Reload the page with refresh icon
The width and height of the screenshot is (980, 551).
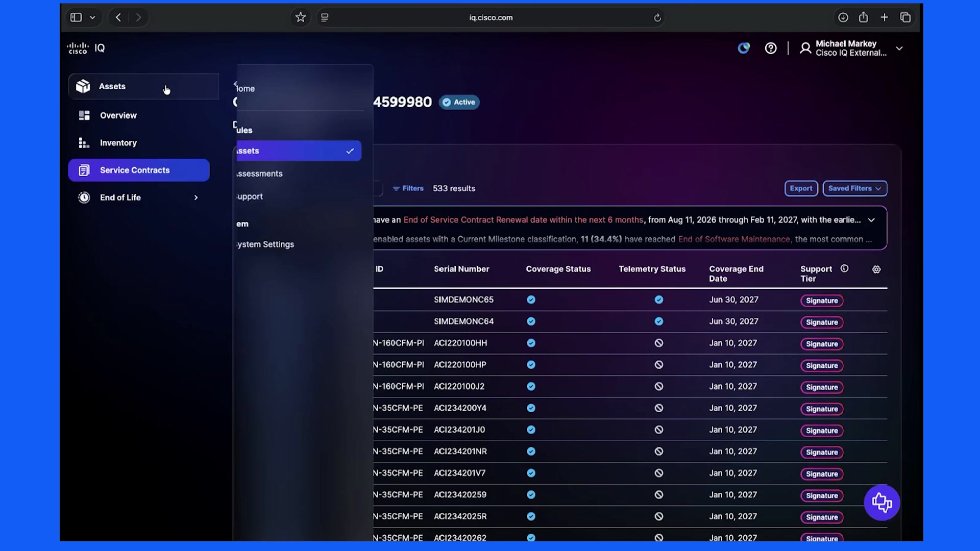click(x=657, y=18)
